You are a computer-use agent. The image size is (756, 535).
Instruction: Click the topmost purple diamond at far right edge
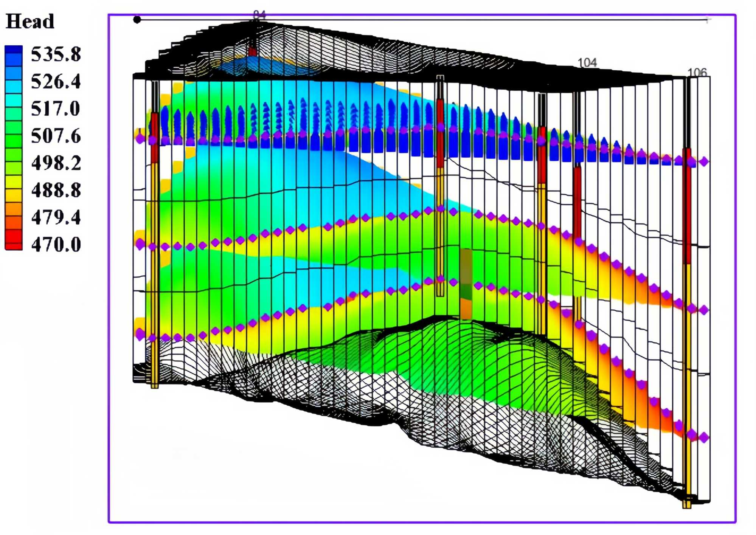(704, 162)
